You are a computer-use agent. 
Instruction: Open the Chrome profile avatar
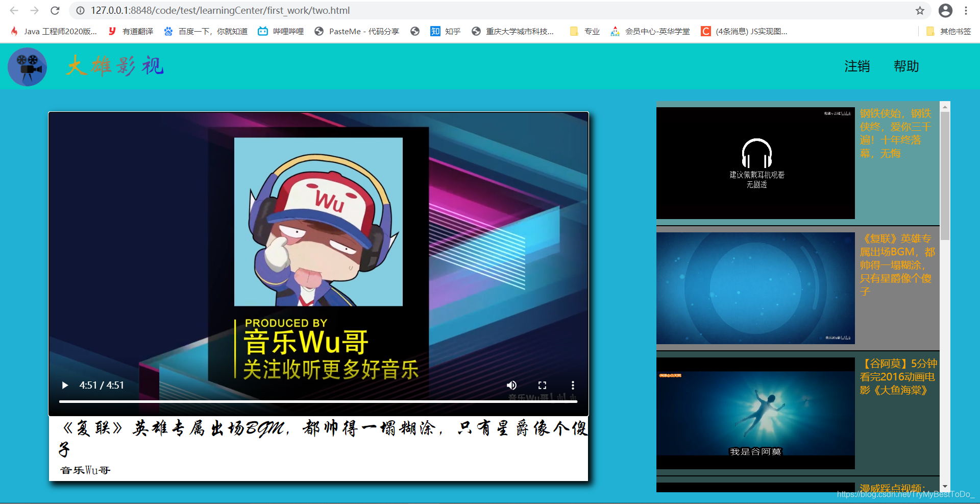(x=945, y=10)
